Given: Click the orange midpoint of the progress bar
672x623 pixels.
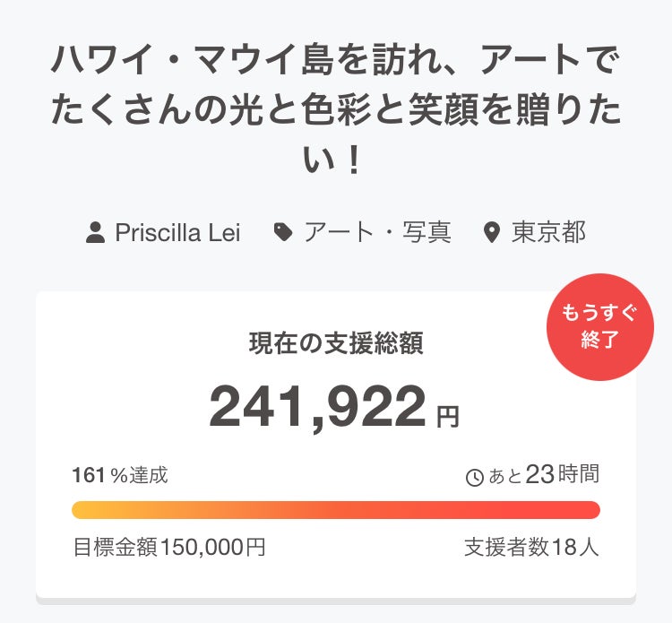Looking at the screenshot, I should point(336,510).
